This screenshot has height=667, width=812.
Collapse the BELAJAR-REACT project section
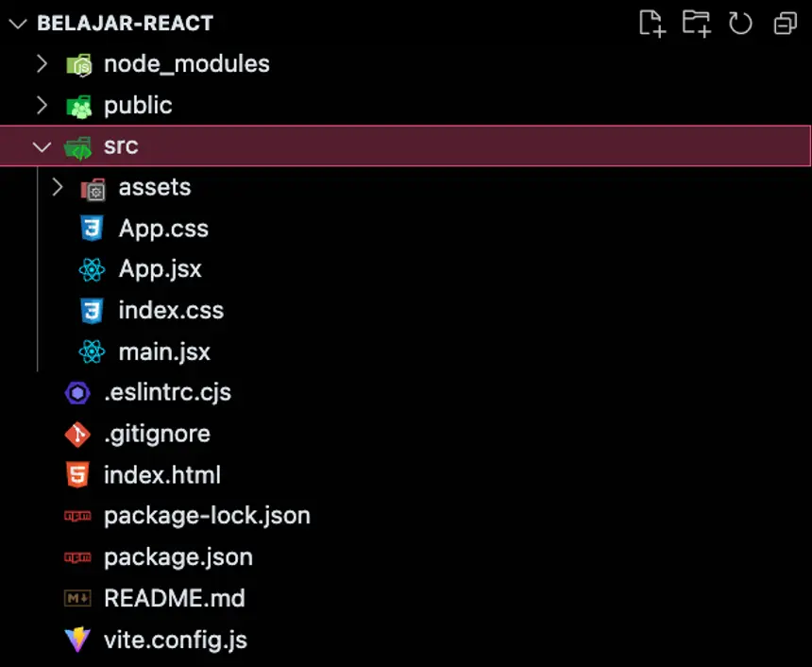16,24
